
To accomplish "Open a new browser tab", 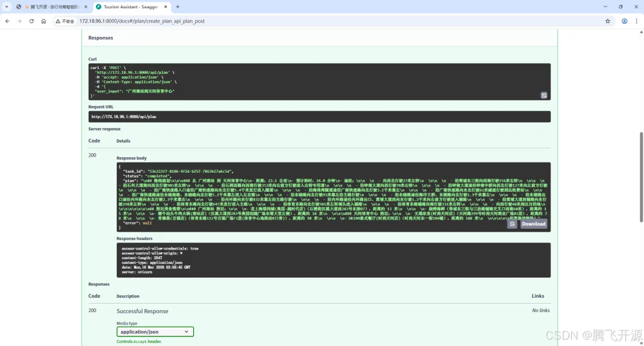I will (178, 7).
